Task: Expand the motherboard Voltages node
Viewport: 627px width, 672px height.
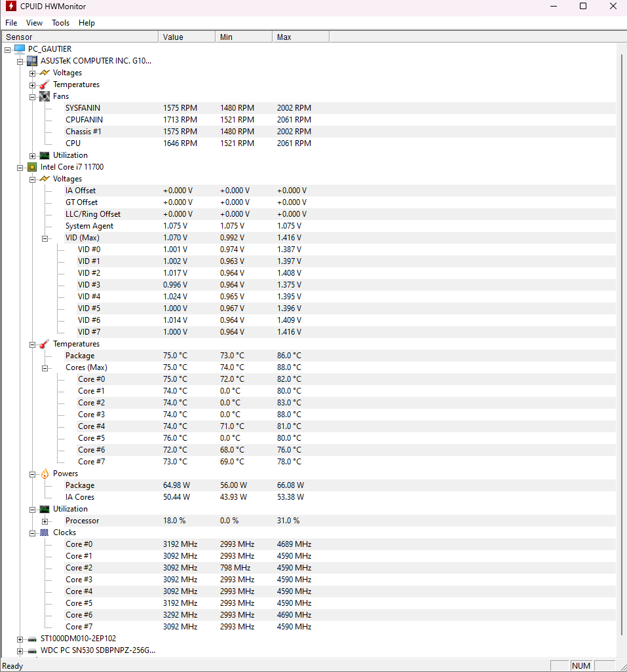Action: (32, 73)
